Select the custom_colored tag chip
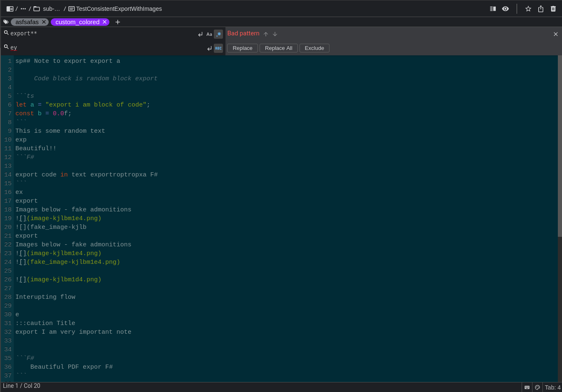 [77, 22]
